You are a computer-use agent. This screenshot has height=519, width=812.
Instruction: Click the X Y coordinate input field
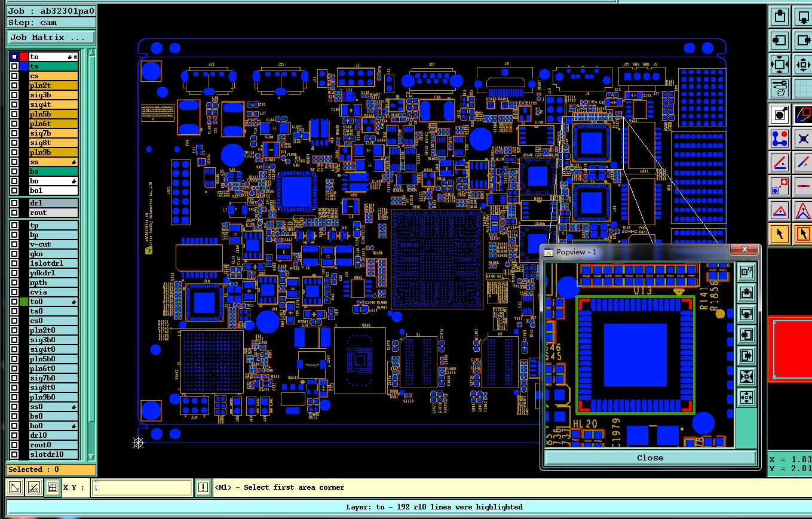click(142, 487)
